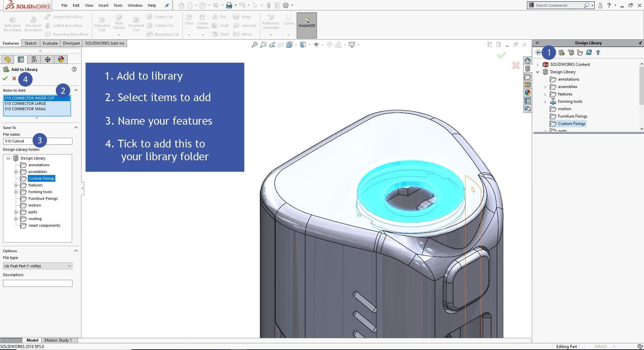The height and width of the screenshot is (350, 644).
Task: Click Add File Location icon in Design Library
Action: [x=571, y=52]
